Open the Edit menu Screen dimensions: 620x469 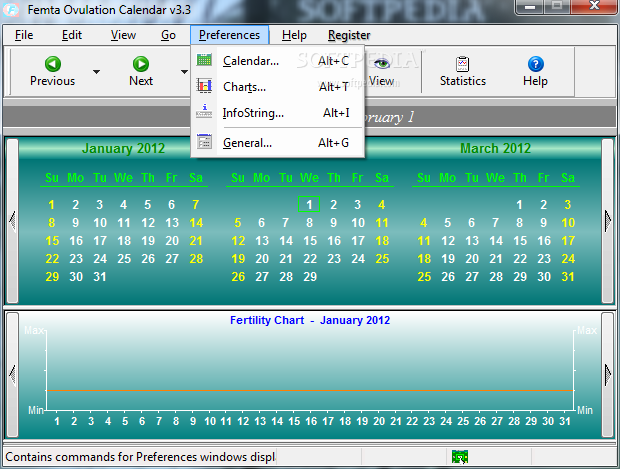[x=72, y=35]
